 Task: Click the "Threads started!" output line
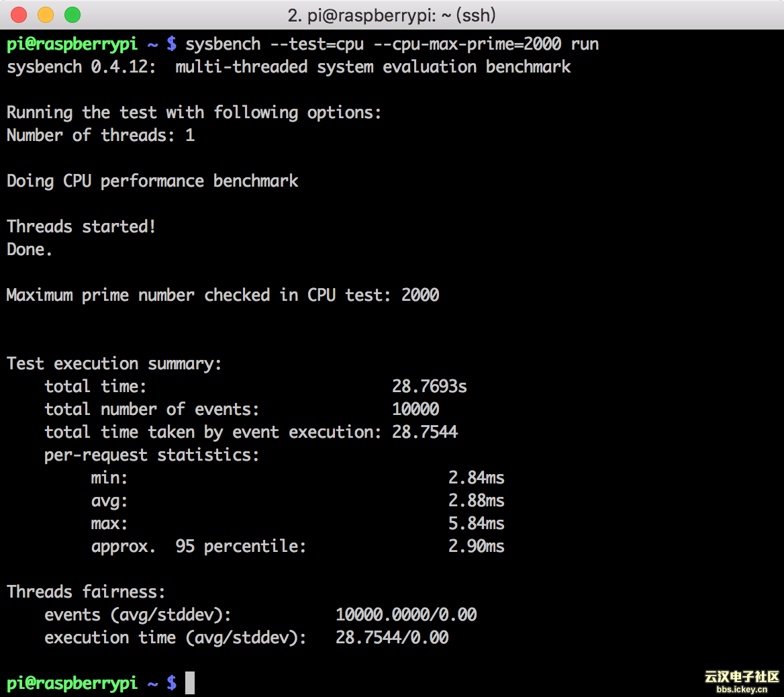[81, 227]
